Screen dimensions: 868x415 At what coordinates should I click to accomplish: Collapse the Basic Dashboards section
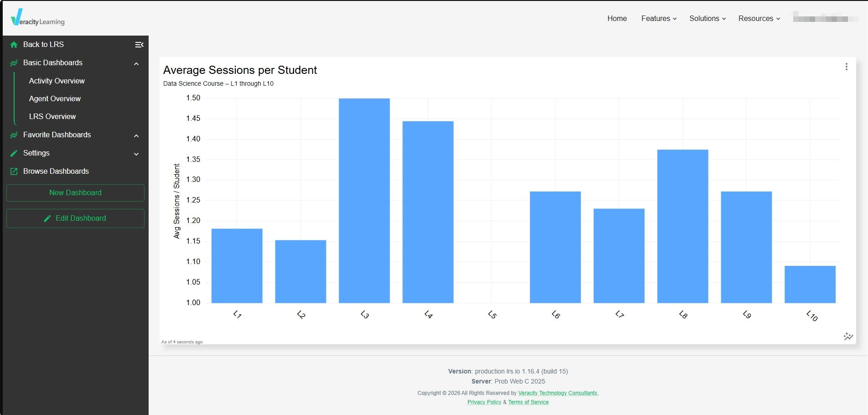tap(136, 64)
